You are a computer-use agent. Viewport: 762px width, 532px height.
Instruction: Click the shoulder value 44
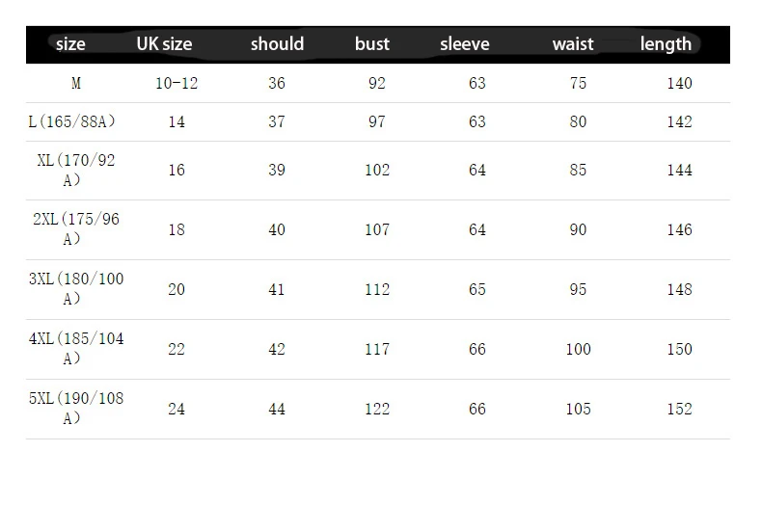pyautogui.click(x=277, y=409)
